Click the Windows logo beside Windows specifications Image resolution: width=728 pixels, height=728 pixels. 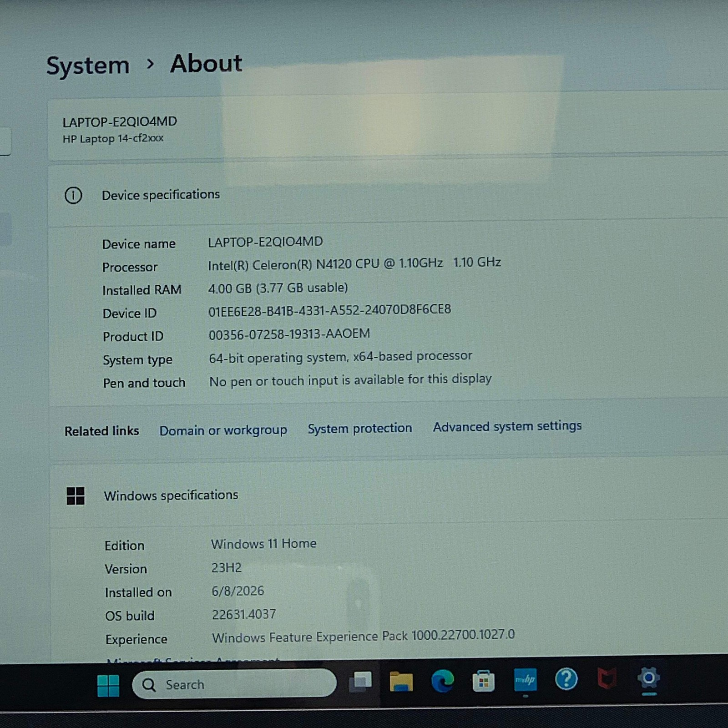[76, 496]
